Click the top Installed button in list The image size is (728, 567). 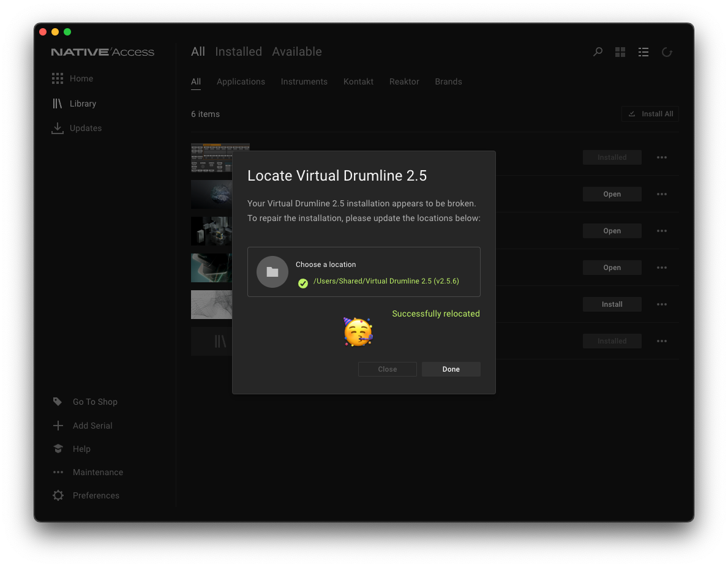612,157
